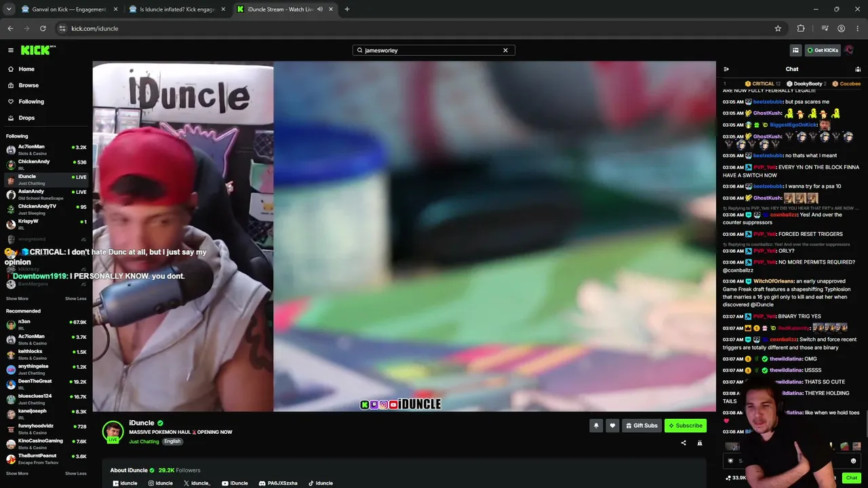The image size is (868, 488).
Task: Clear the jamesworley search text
Action: [x=505, y=50]
